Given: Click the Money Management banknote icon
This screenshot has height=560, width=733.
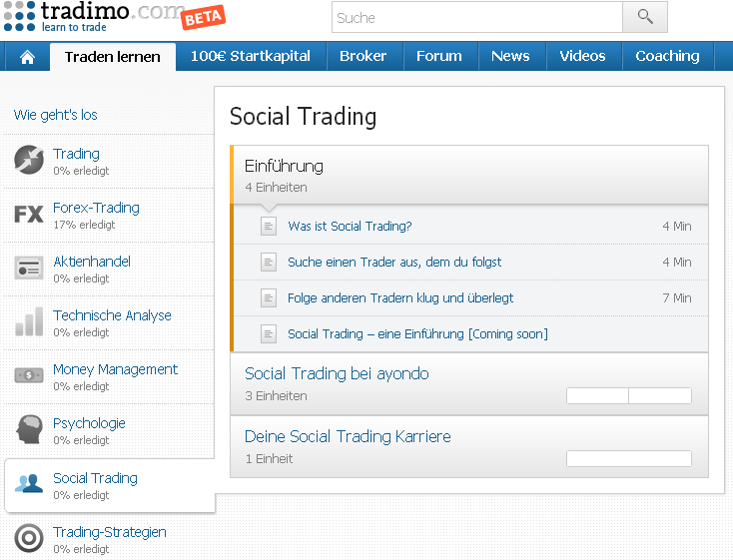Looking at the screenshot, I should pos(29,376).
